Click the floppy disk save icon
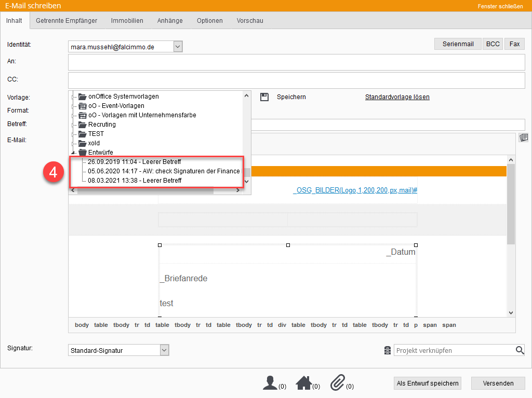The height and width of the screenshot is (398, 532). coord(264,97)
